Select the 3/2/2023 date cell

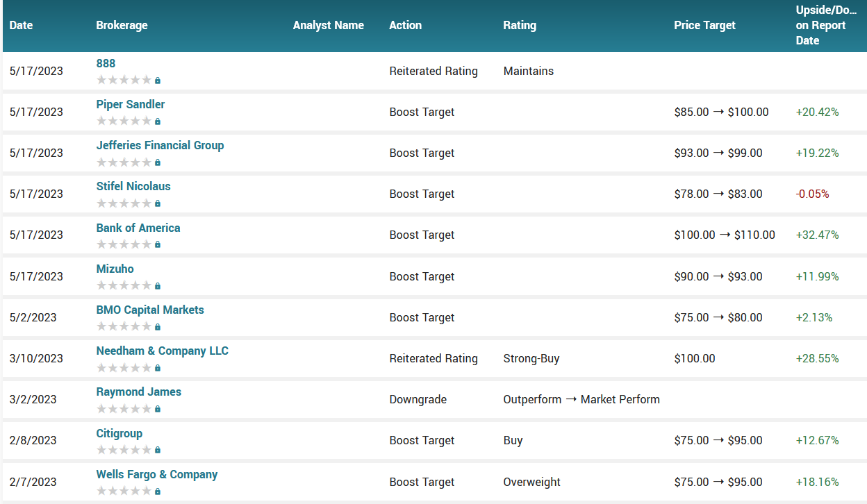click(33, 399)
